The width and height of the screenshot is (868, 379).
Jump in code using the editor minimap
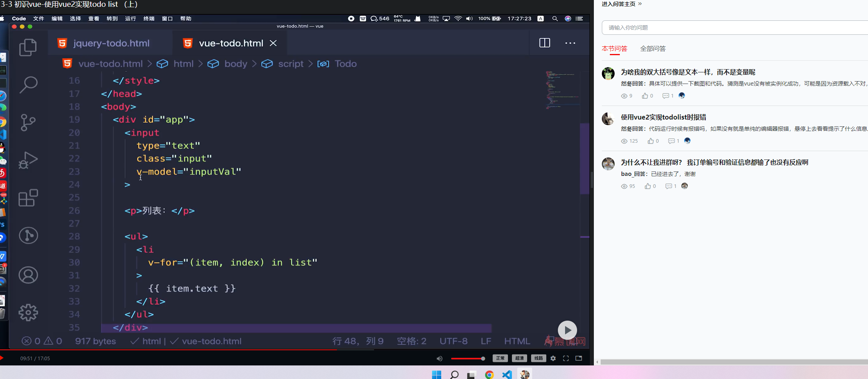coord(562,90)
